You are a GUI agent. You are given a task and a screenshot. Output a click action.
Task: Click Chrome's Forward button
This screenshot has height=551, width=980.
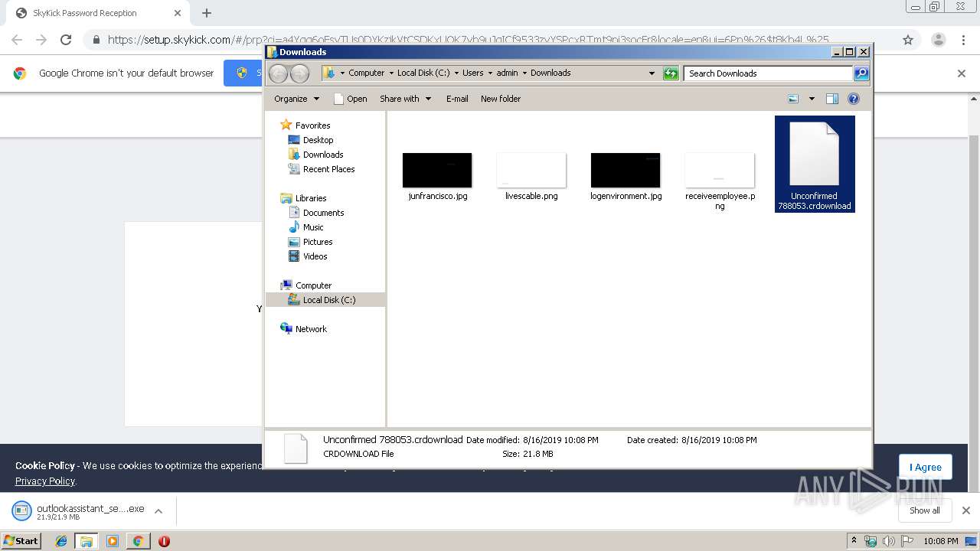41,40
